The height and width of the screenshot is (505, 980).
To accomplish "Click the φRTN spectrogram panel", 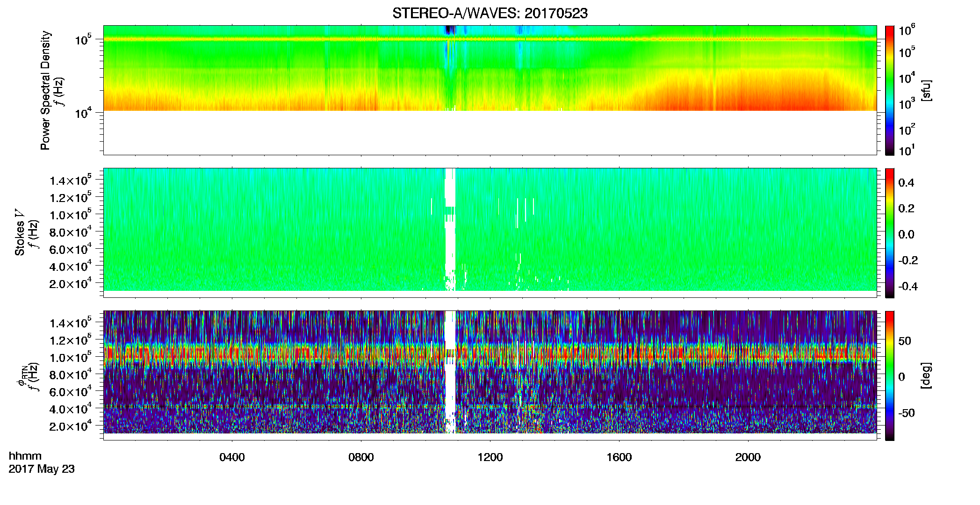I will pyautogui.click(x=490, y=375).
